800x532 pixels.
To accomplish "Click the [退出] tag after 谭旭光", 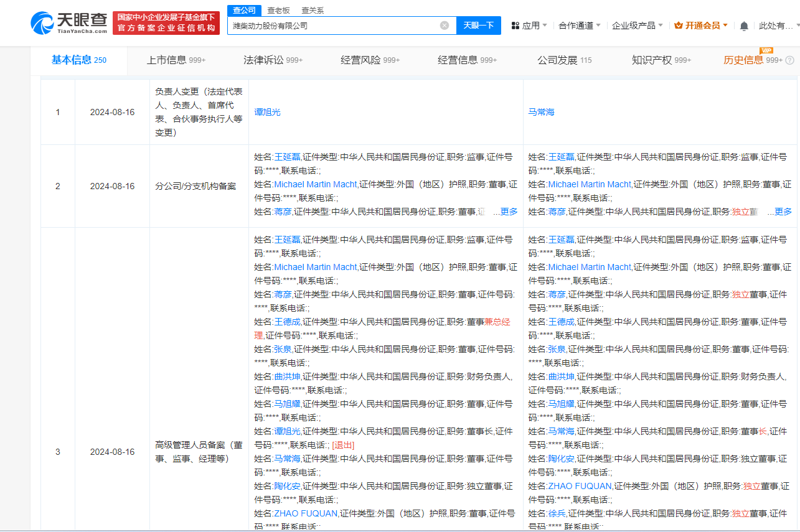I will pyautogui.click(x=343, y=445).
